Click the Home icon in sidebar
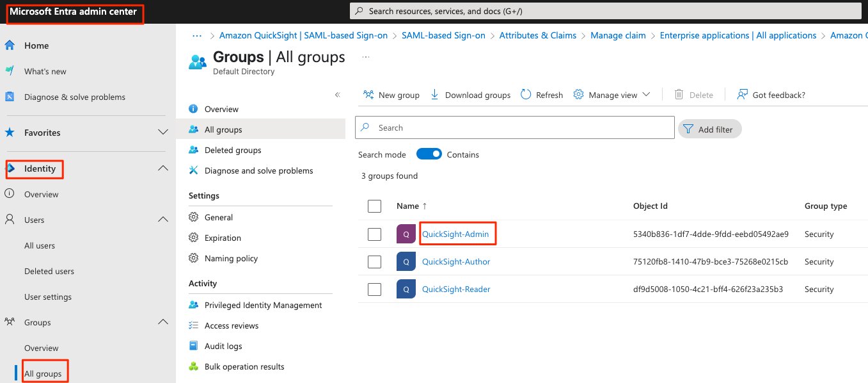This screenshot has width=868, height=383. point(10,45)
